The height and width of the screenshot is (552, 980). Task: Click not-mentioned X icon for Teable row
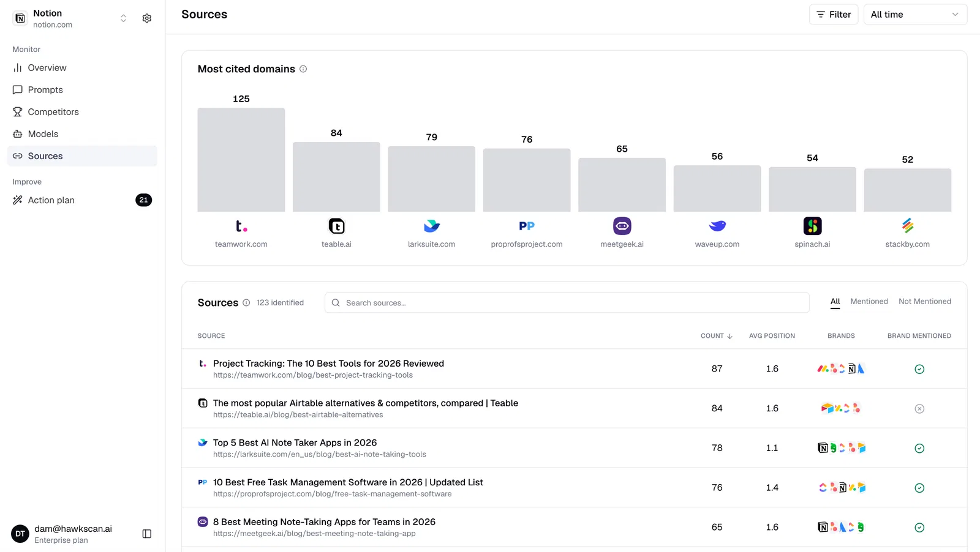coord(919,409)
